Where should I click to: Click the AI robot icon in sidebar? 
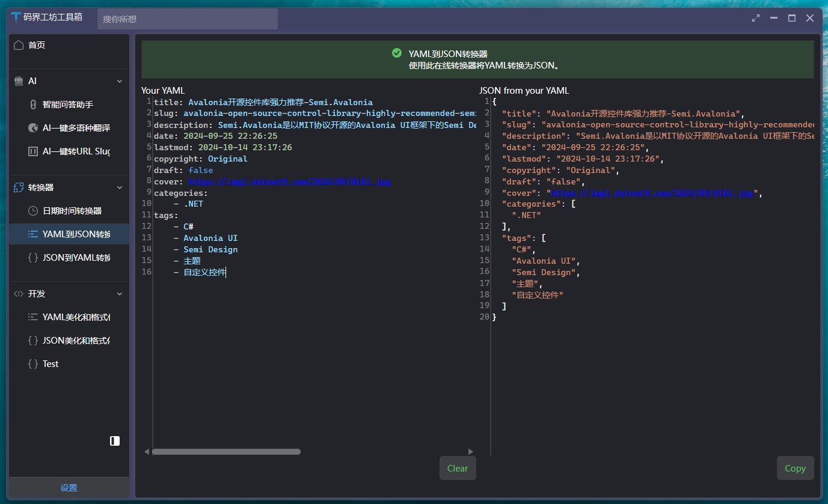click(19, 81)
